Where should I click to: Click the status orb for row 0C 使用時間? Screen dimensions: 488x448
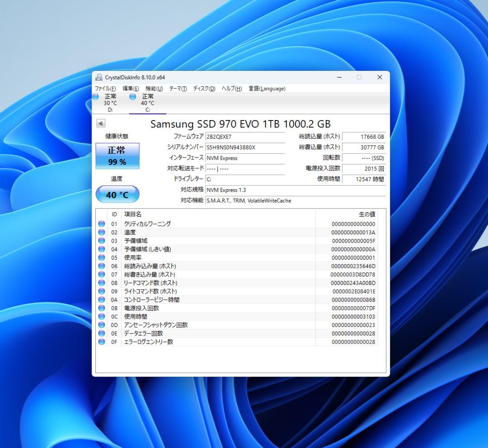click(x=102, y=316)
